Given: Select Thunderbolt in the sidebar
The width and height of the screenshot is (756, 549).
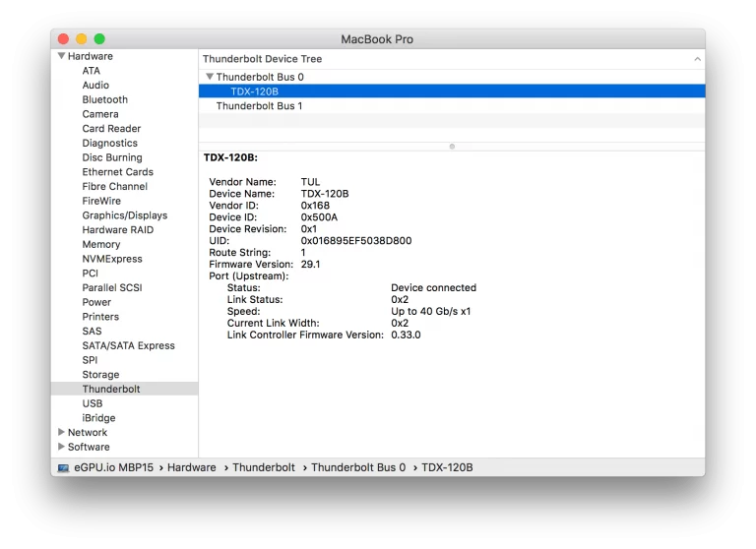Looking at the screenshot, I should pos(124,389).
